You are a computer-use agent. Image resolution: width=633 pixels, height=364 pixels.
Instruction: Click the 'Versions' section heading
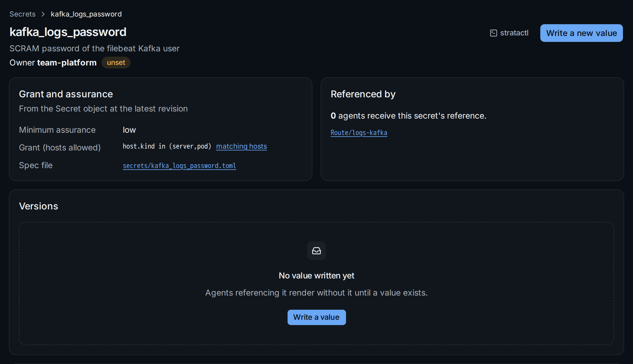coord(39,206)
